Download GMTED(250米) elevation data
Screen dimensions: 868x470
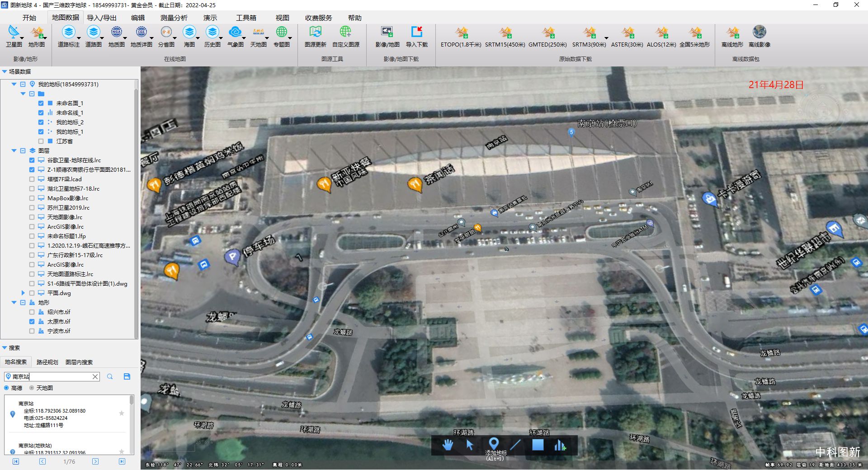click(x=547, y=37)
